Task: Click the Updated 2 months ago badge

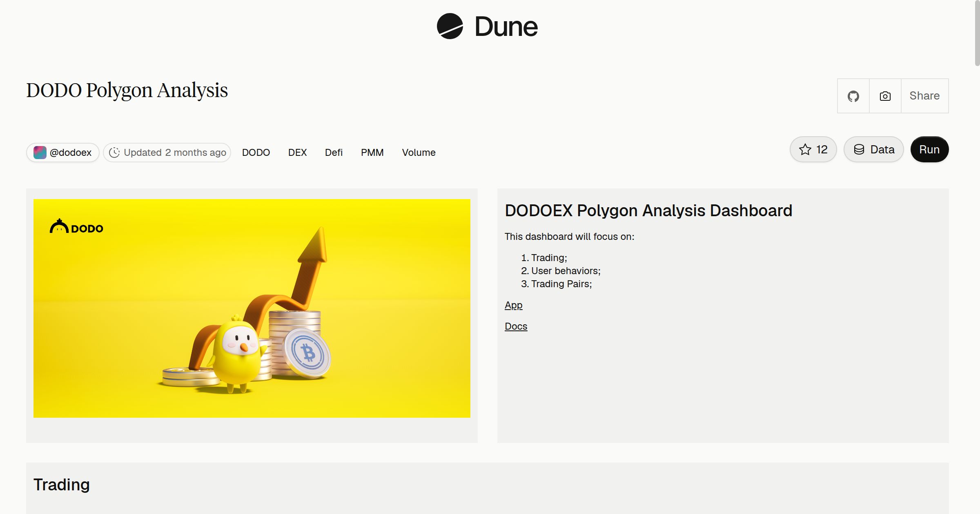Action: 167,152
